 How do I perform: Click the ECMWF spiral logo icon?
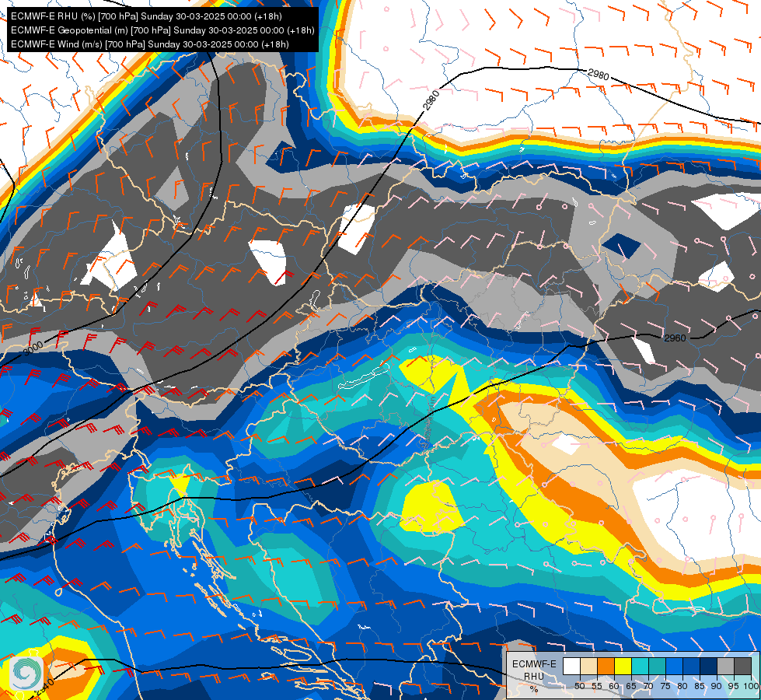tap(26, 672)
